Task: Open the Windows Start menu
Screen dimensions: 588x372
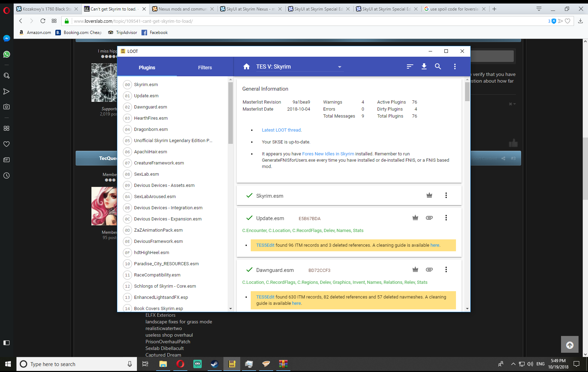Action: point(8,364)
